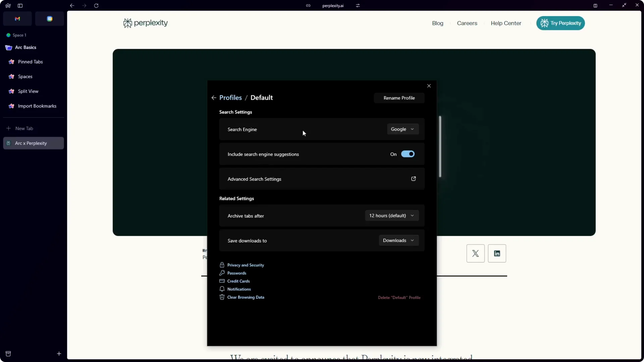Click the Try Perplexity button
644x362 pixels.
[x=560, y=23]
